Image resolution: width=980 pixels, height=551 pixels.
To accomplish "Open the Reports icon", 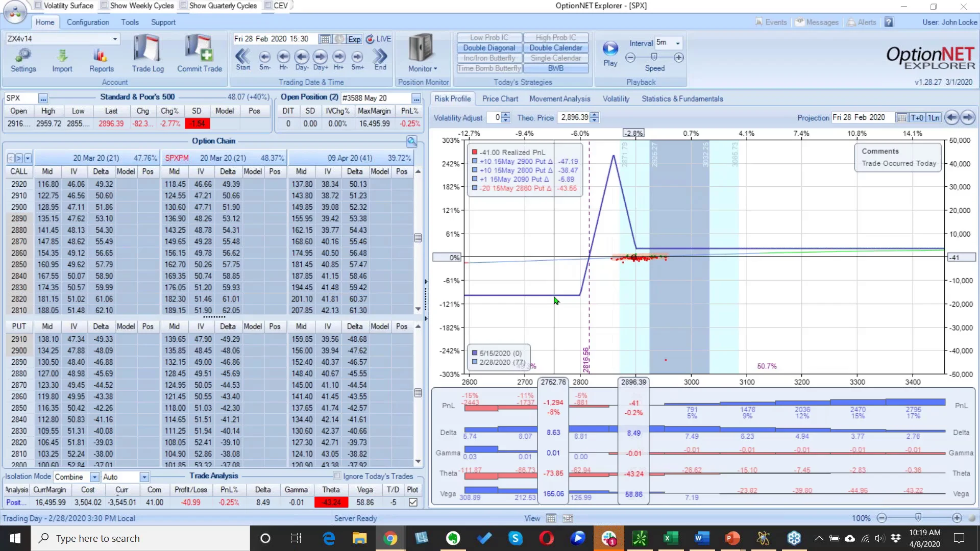I will 101,60.
